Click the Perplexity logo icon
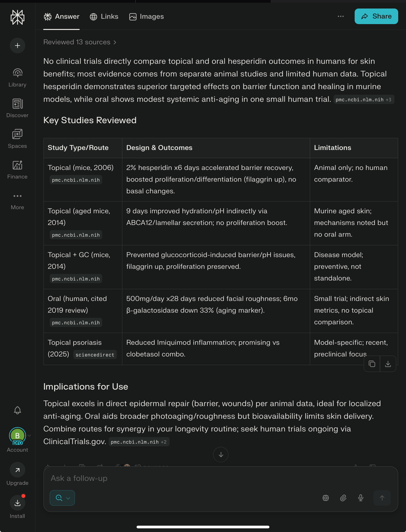 click(x=18, y=17)
